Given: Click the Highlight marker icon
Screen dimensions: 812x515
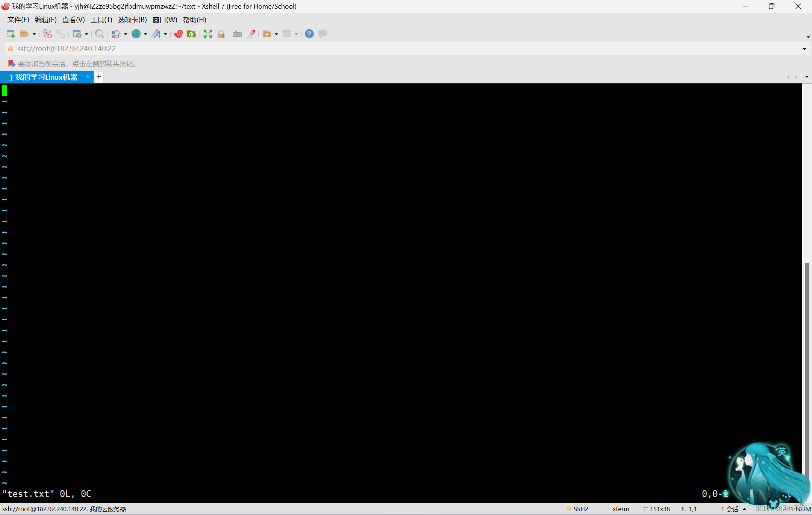Looking at the screenshot, I should tap(251, 34).
